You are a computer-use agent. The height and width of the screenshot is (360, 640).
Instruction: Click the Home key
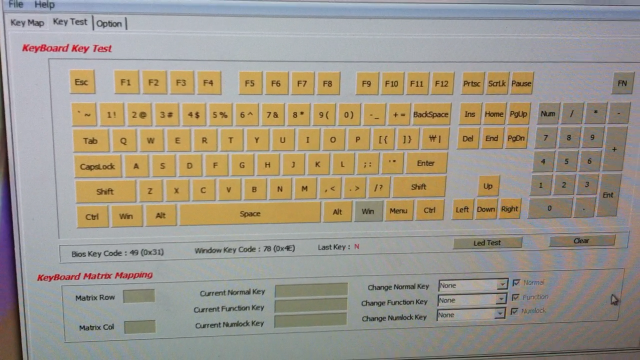coord(494,114)
